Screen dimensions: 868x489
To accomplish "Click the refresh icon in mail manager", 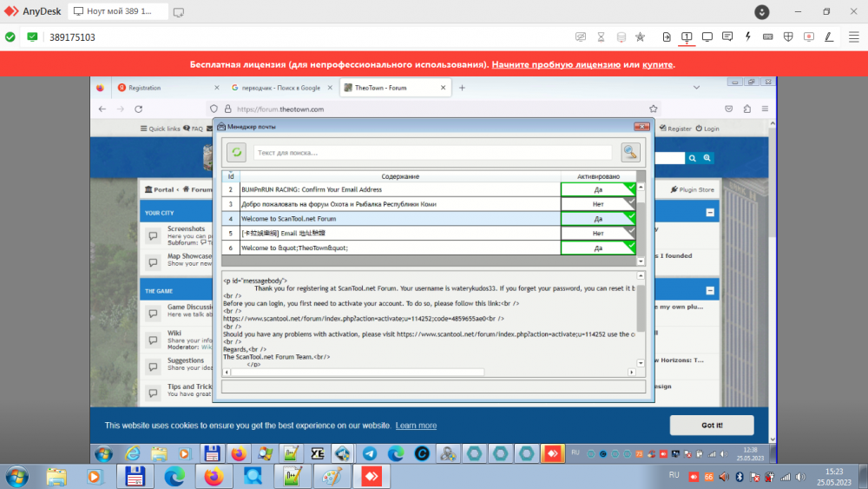I will pyautogui.click(x=236, y=152).
